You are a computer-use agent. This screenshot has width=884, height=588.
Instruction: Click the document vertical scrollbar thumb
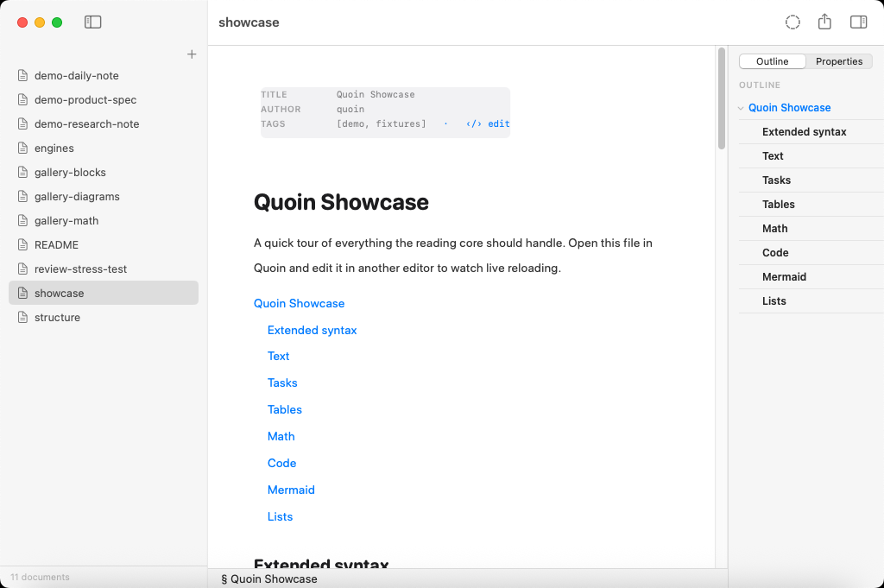(x=721, y=98)
